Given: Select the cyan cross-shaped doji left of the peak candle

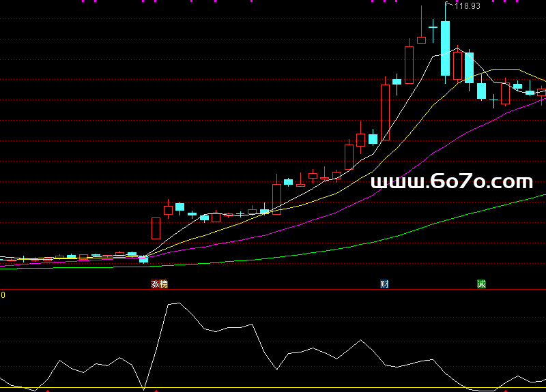Looking at the screenshot, I should pos(433,27).
